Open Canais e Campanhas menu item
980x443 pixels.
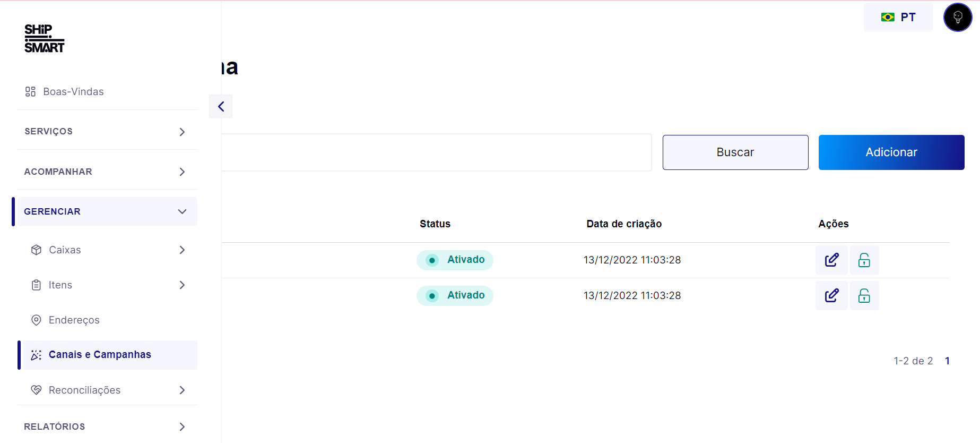tap(100, 355)
